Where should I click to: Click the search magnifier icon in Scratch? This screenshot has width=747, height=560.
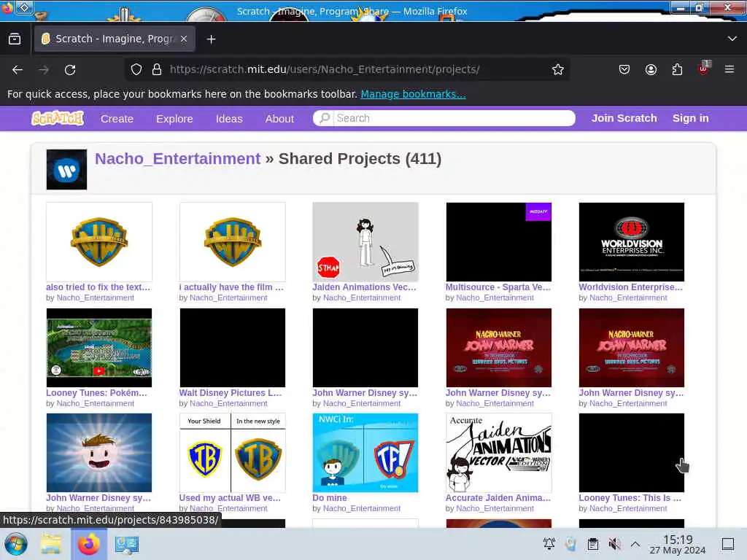(325, 118)
